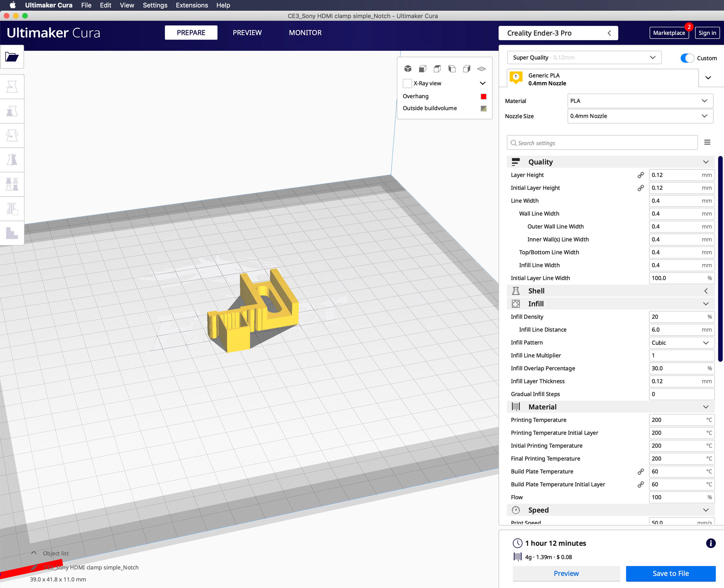Open the Extensions menu
This screenshot has width=724, height=588.
(192, 5)
